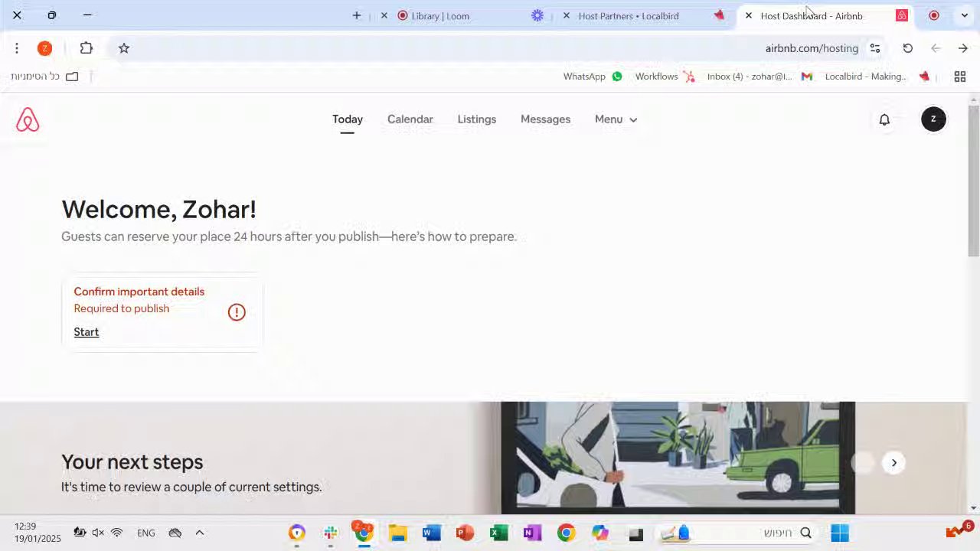Image resolution: width=980 pixels, height=551 pixels.
Task: Open the Messages tab
Action: pyautogui.click(x=545, y=119)
